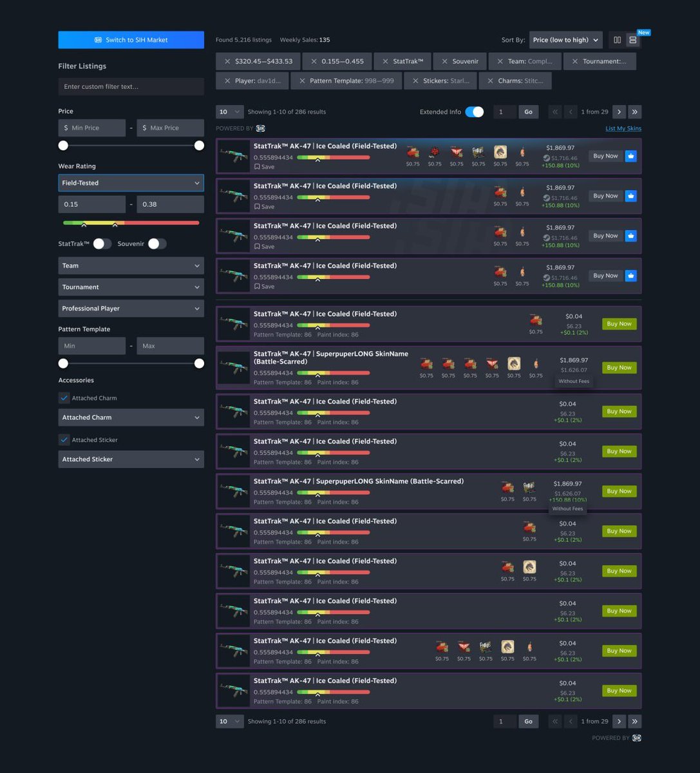This screenshot has height=773, width=700.
Task: Edit the minimum wear value 0.15
Action: pyautogui.click(x=92, y=204)
